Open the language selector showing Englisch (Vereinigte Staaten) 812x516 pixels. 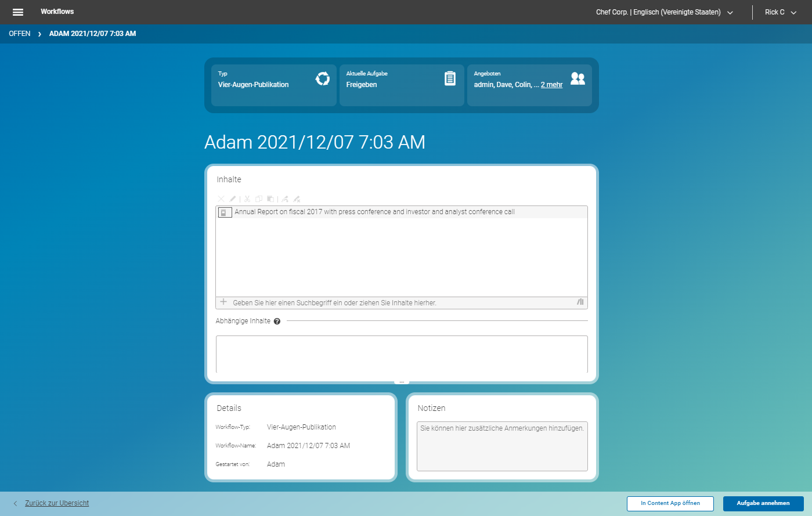[663, 12]
